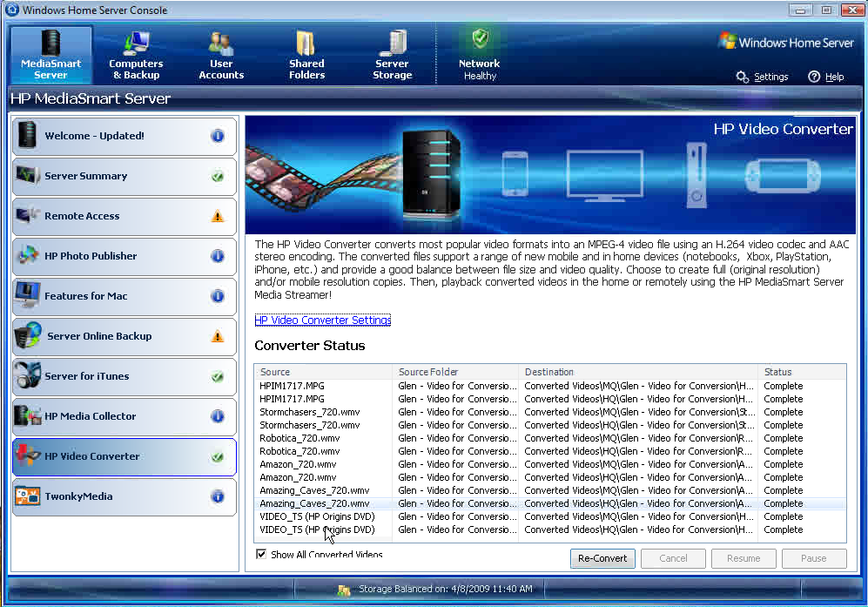This screenshot has width=868, height=607.
Task: Select the HQ Stormchasers_720.wmv row
Action: (x=550, y=425)
